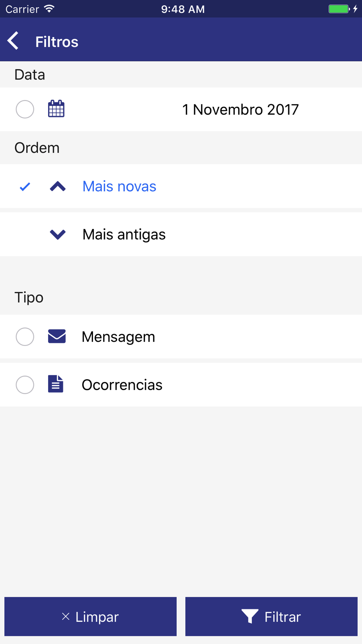
Task: Click the blue checkmark beside Mais novas
Action: tap(25, 187)
